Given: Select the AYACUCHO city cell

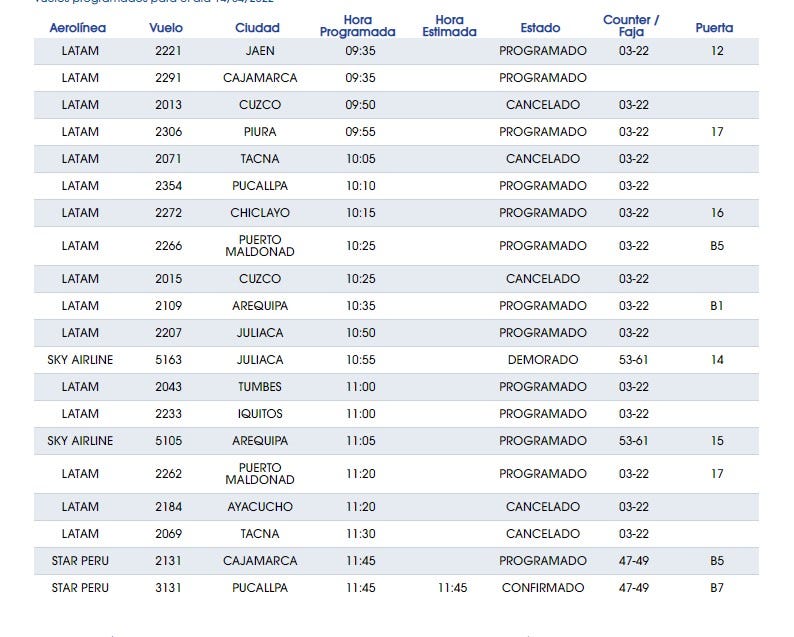Looking at the screenshot, I should 259,507.
